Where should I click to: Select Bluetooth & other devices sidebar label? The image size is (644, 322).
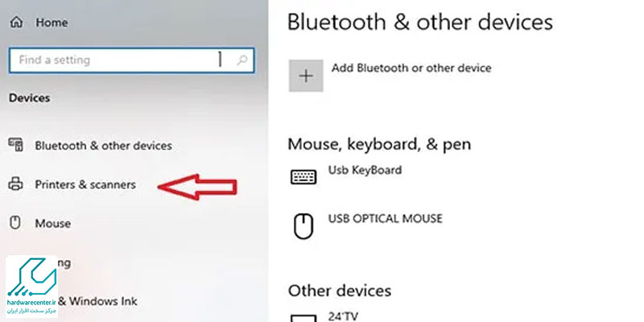(x=103, y=146)
